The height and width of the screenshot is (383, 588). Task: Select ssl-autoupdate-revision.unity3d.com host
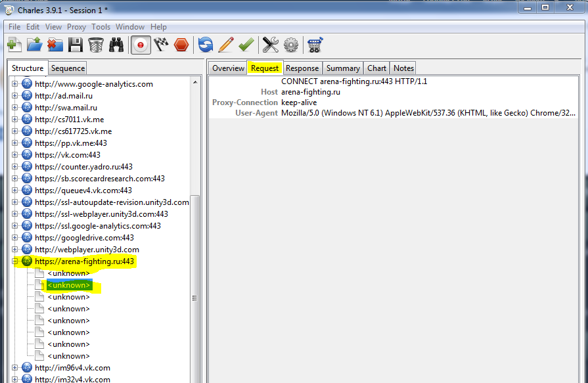pos(112,202)
